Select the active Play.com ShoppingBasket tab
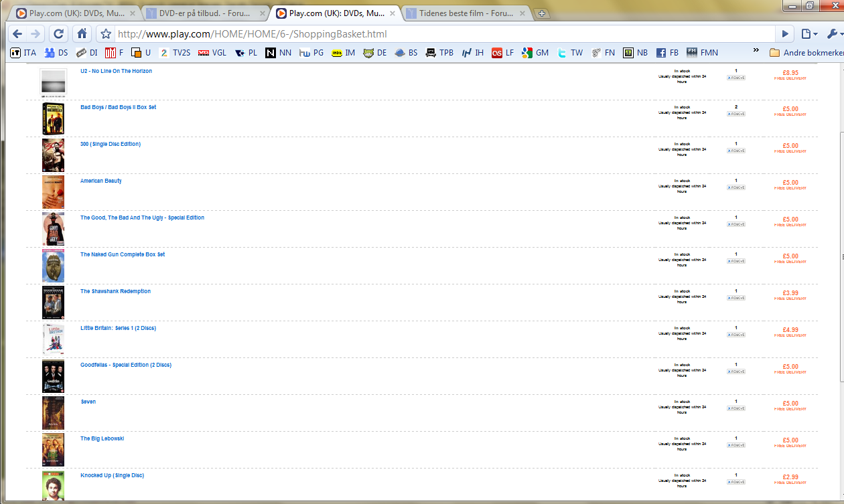This screenshot has height=504, width=844. coord(335,13)
